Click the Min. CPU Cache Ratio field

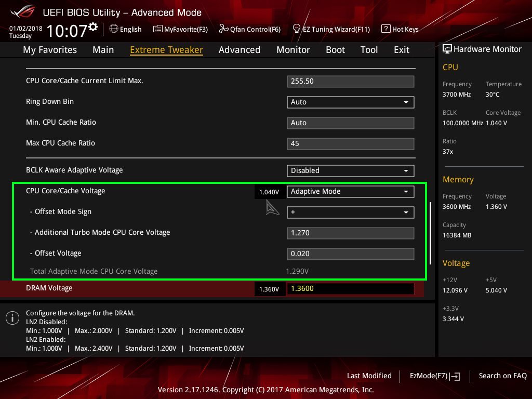click(x=351, y=123)
